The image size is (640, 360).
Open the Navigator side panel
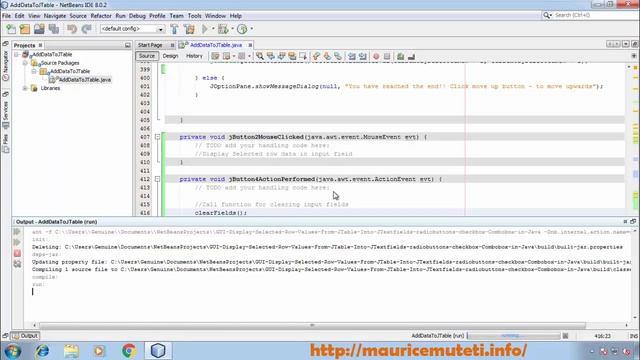(x=5, y=65)
